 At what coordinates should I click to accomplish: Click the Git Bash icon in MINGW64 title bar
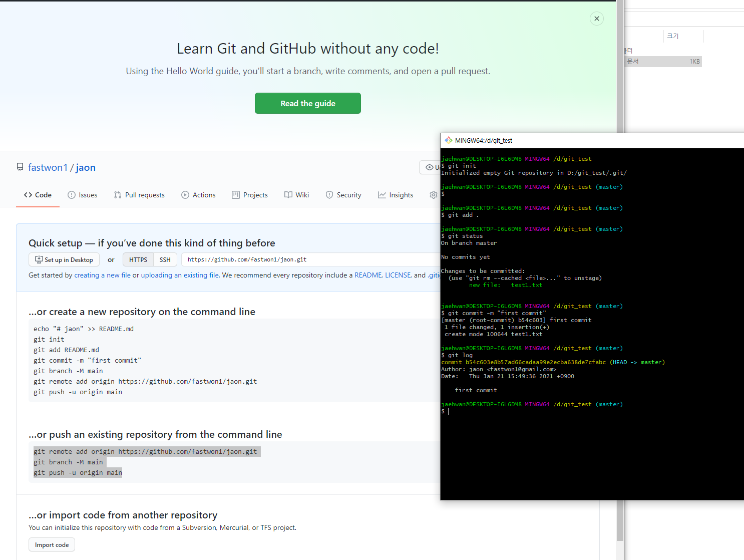pos(449,140)
